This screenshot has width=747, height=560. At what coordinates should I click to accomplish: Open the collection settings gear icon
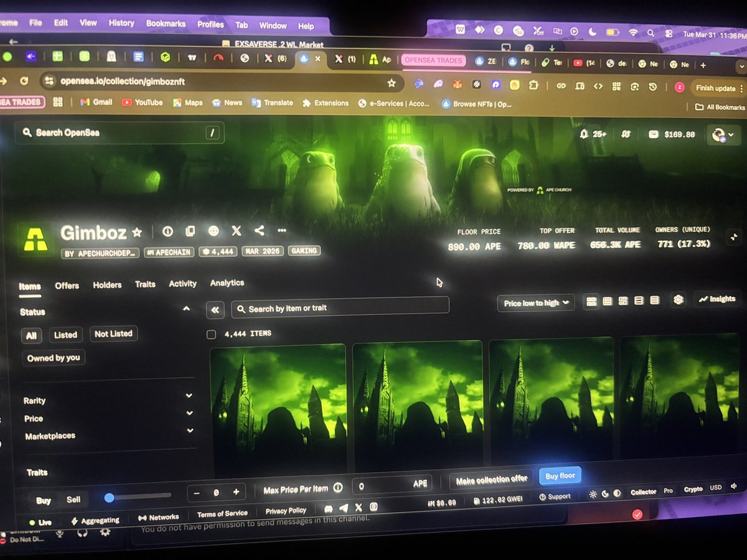[679, 300]
